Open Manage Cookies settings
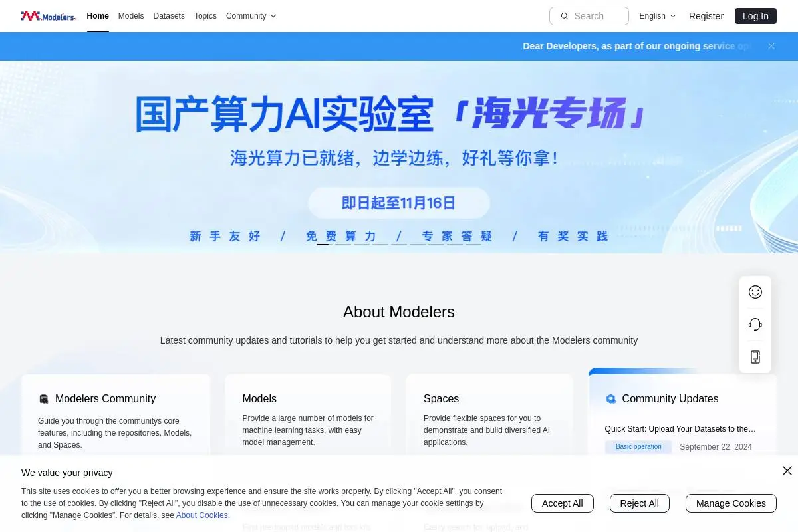 click(731, 503)
